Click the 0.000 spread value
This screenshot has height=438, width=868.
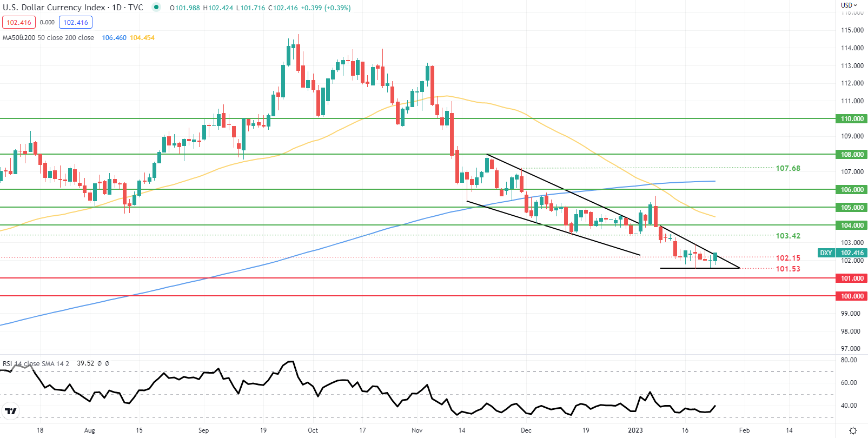(x=47, y=22)
